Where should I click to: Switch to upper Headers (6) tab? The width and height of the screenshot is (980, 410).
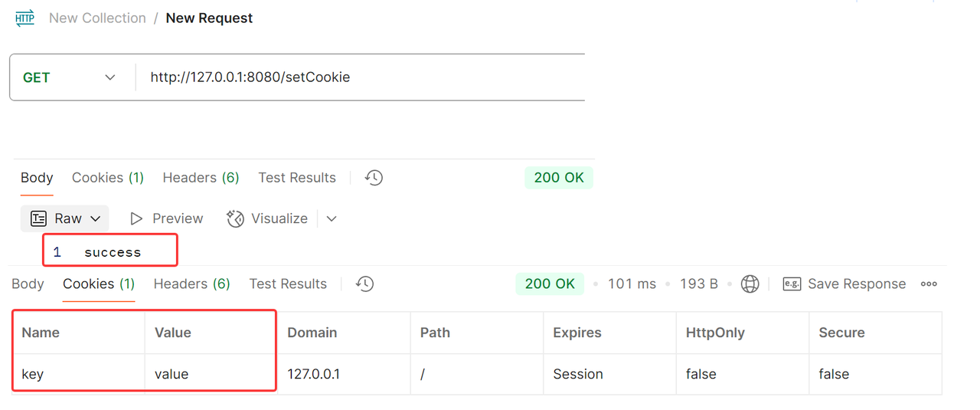click(x=201, y=178)
